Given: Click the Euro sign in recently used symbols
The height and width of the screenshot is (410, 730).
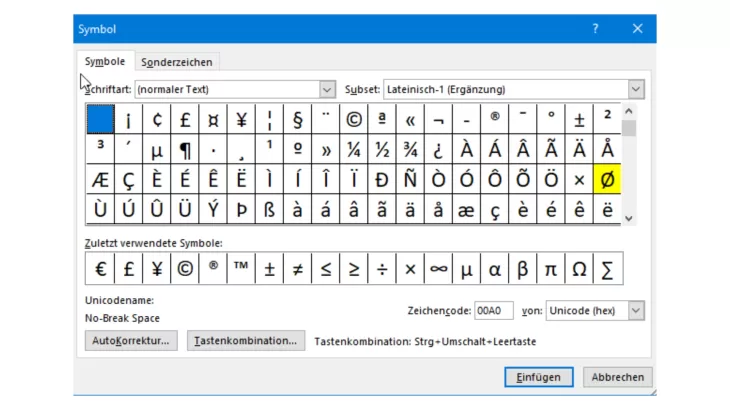Looking at the screenshot, I should click(100, 269).
